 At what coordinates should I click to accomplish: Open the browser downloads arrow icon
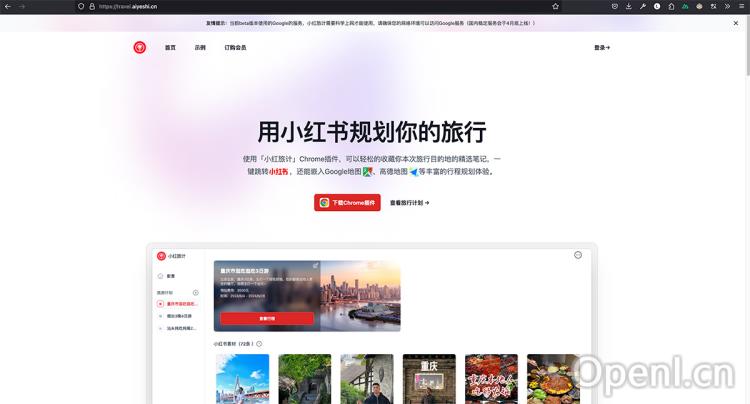[x=629, y=7]
